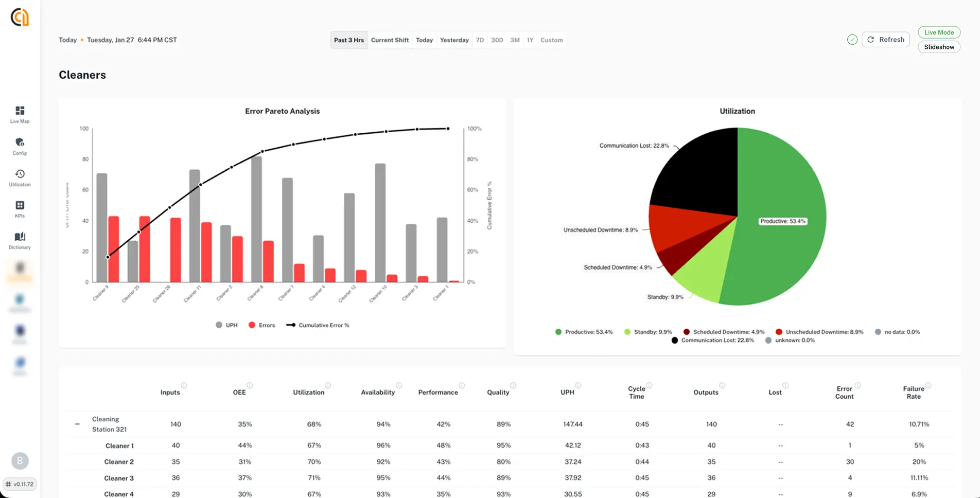
Task: Select the Current Shift time tab
Action: click(x=390, y=40)
